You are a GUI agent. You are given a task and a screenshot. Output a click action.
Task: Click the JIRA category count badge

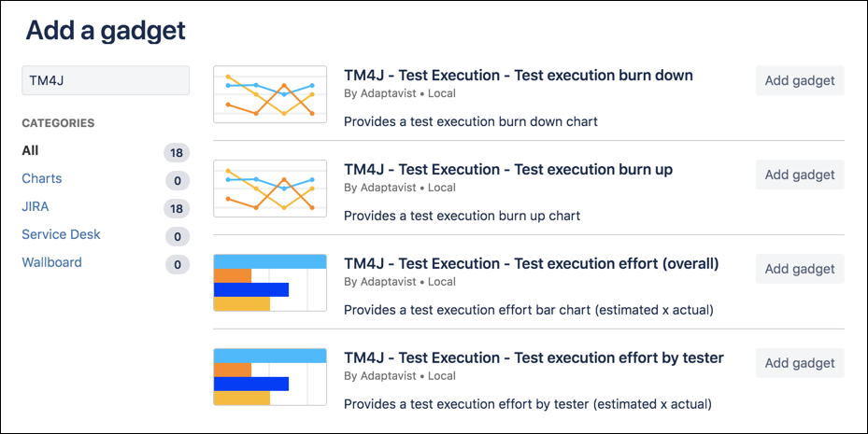pos(177,208)
